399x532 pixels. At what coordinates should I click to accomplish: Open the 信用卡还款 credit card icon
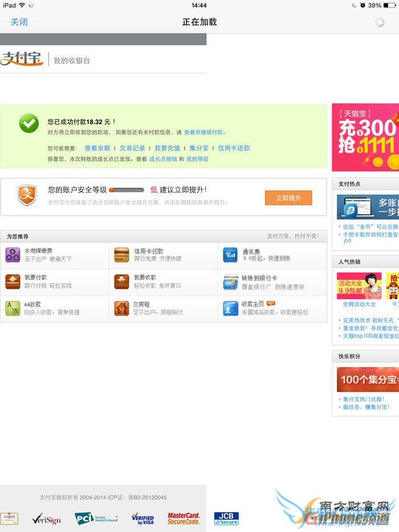tap(121, 255)
